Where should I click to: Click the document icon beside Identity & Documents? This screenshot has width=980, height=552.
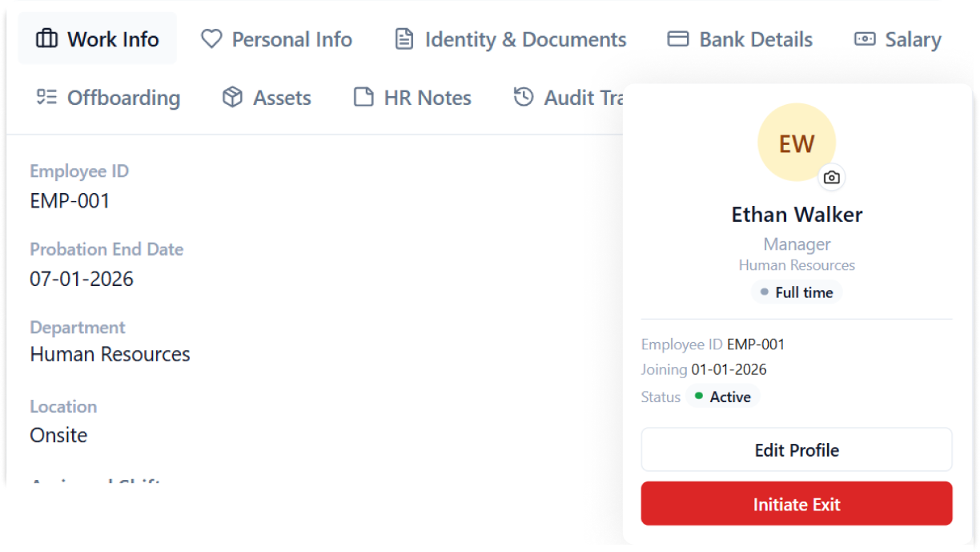tap(405, 39)
